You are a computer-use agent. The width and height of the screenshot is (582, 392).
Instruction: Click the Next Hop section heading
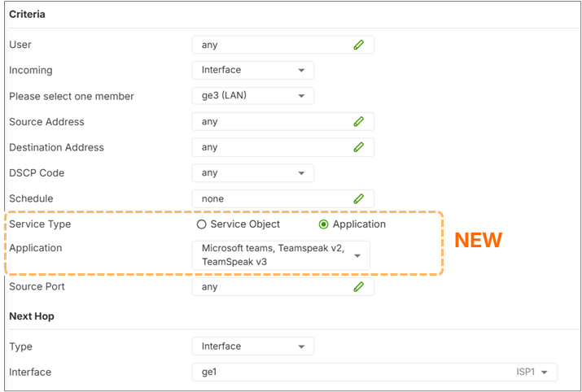[31, 316]
